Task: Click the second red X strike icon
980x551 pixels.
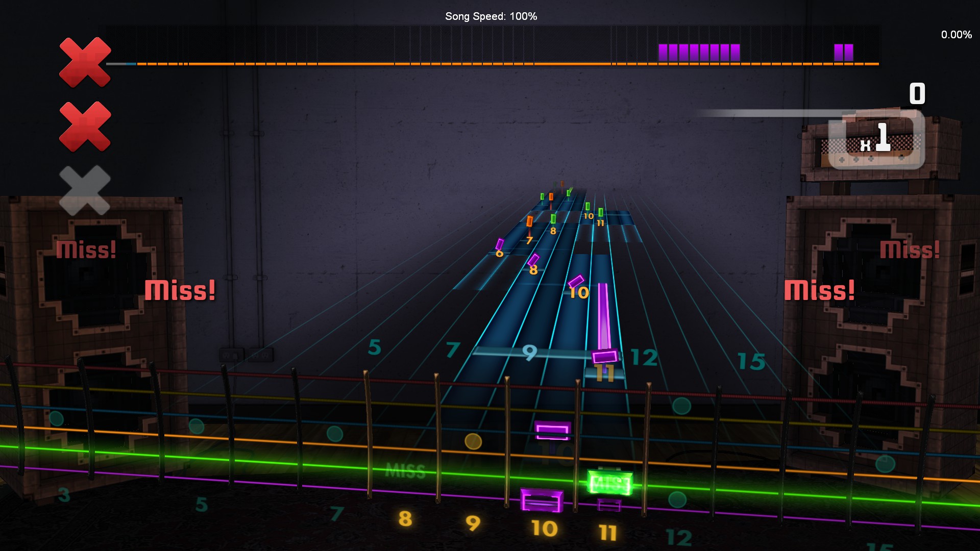Action: 85,127
